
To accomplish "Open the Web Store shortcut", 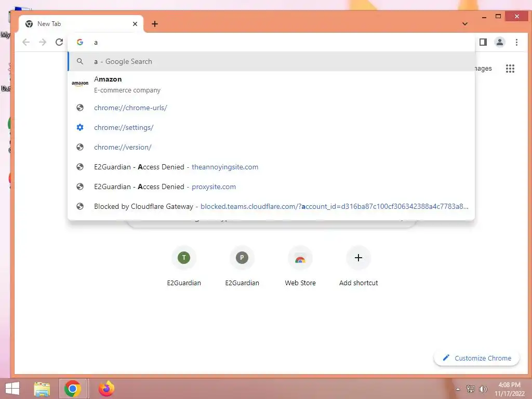I will pos(300,267).
